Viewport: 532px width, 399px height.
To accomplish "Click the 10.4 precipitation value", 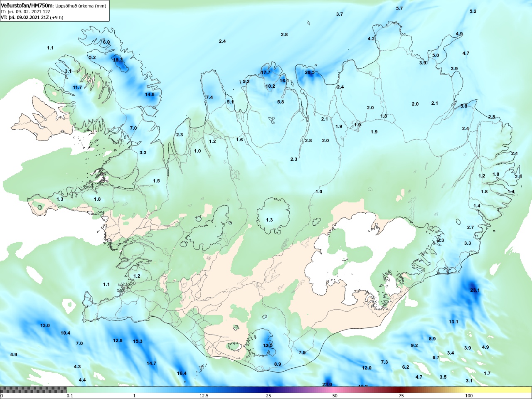I will click(65, 333).
